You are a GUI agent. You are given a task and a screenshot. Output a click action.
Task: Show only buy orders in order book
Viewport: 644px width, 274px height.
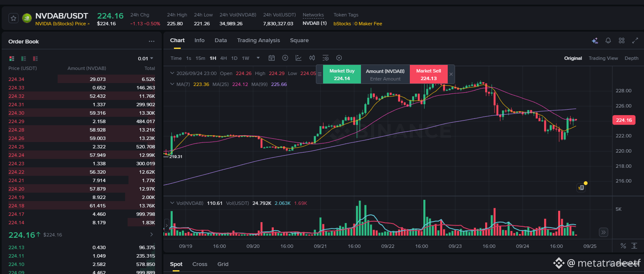pos(24,59)
